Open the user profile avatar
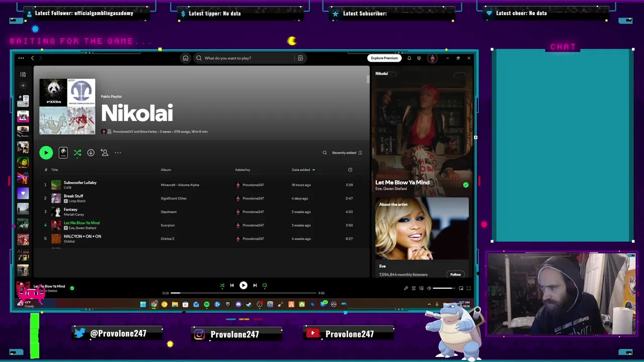The image size is (644, 362). [x=432, y=58]
